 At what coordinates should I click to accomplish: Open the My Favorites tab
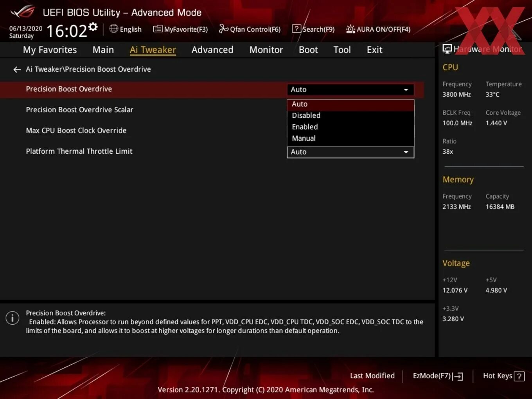click(x=50, y=50)
